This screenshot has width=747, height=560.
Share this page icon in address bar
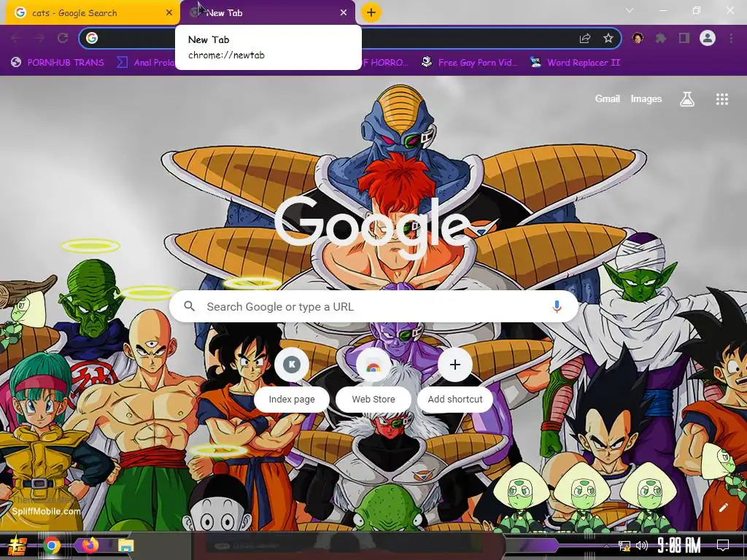click(585, 38)
